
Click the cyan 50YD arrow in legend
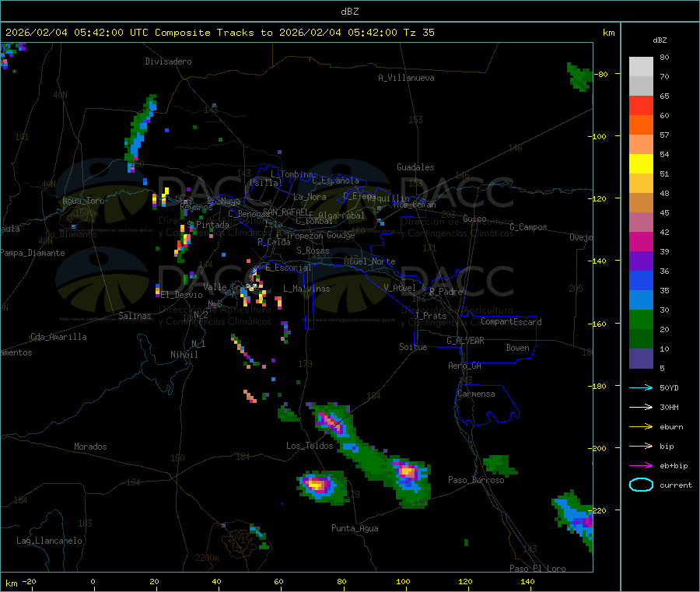pyautogui.click(x=641, y=387)
